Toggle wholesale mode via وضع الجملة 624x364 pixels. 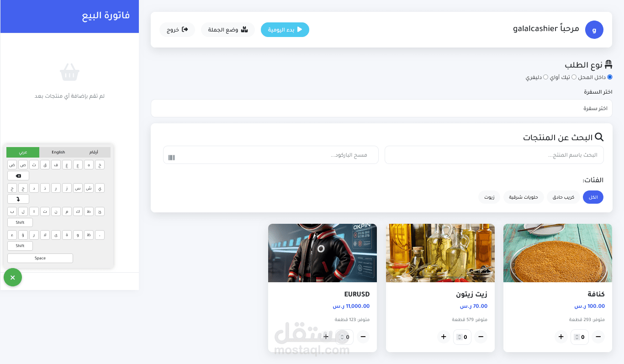tap(228, 30)
